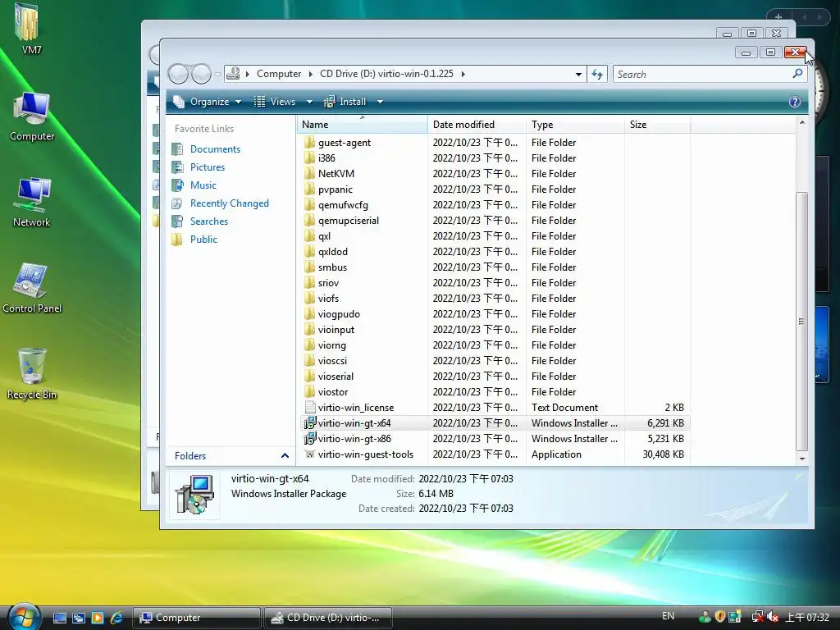Viewport: 840px width, 630px height.
Task: Open the Recycle Bin desktop icon
Action: coord(31,366)
